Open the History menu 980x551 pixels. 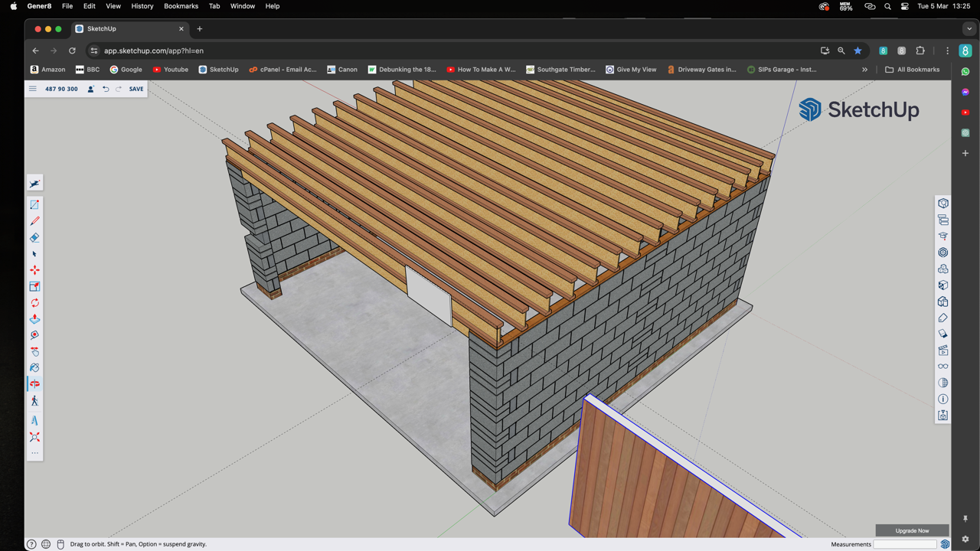pos(142,6)
